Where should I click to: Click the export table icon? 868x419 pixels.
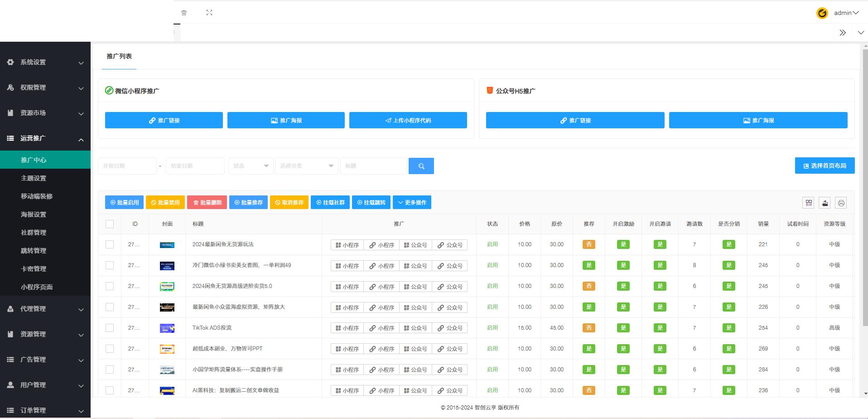tap(825, 203)
